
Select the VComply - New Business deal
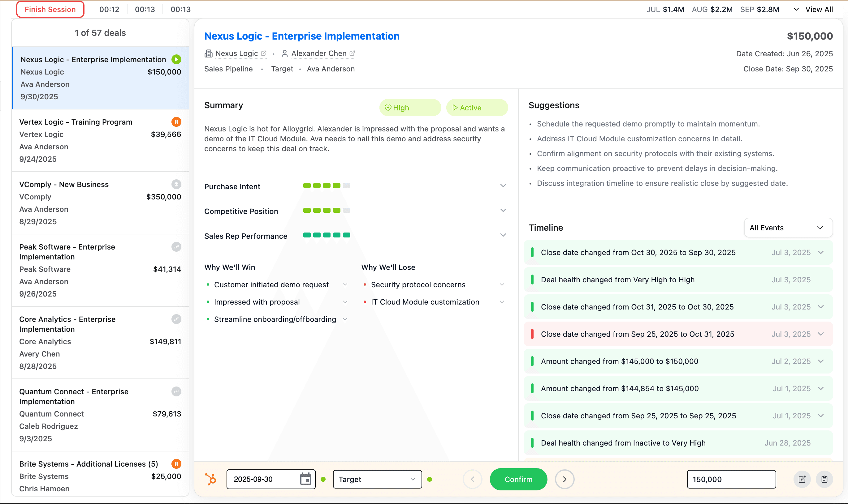[x=100, y=203]
